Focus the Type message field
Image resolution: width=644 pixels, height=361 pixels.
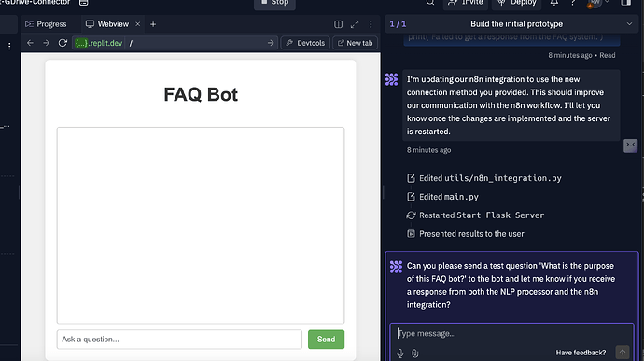coord(511,334)
